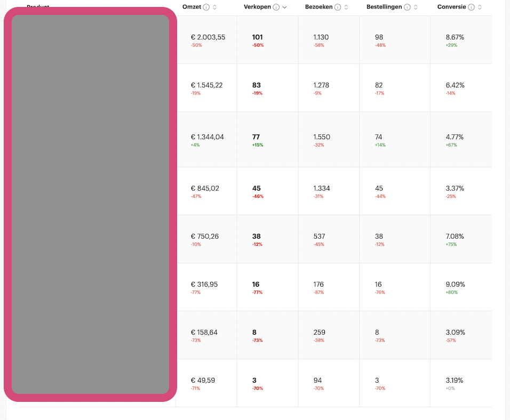Open the info icon next to Bestellingen

pos(407,7)
